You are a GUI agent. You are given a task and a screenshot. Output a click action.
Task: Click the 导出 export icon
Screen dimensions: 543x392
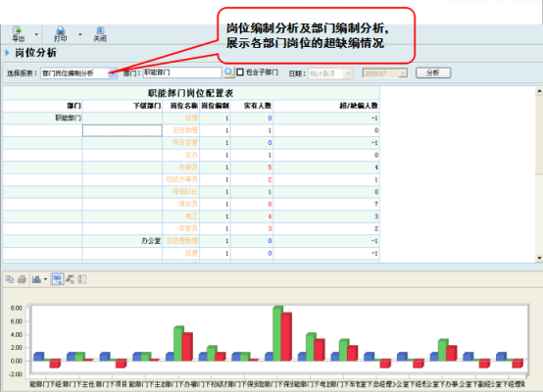[18, 34]
